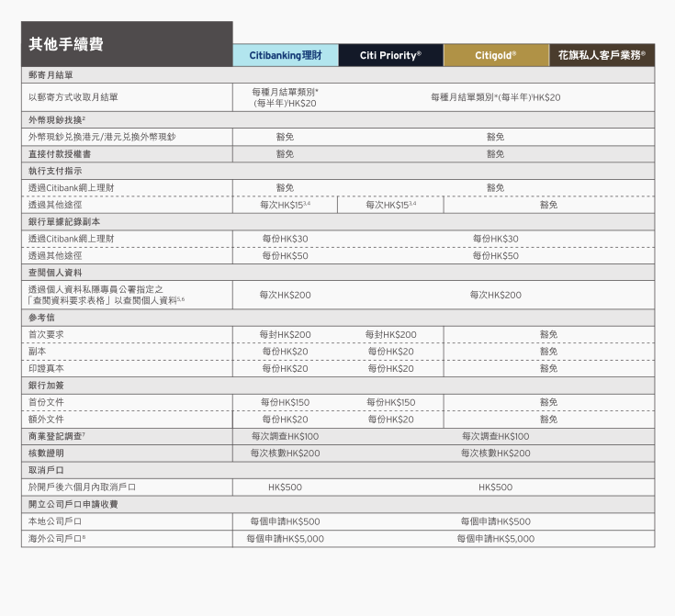This screenshot has height=616, width=675.
Task: Click the 其他手續費 title block
Action: tap(66, 44)
